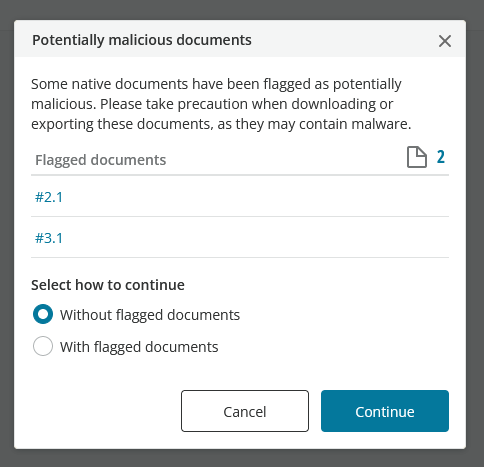Click the dimmed backdrop below the dialog

coord(242,459)
